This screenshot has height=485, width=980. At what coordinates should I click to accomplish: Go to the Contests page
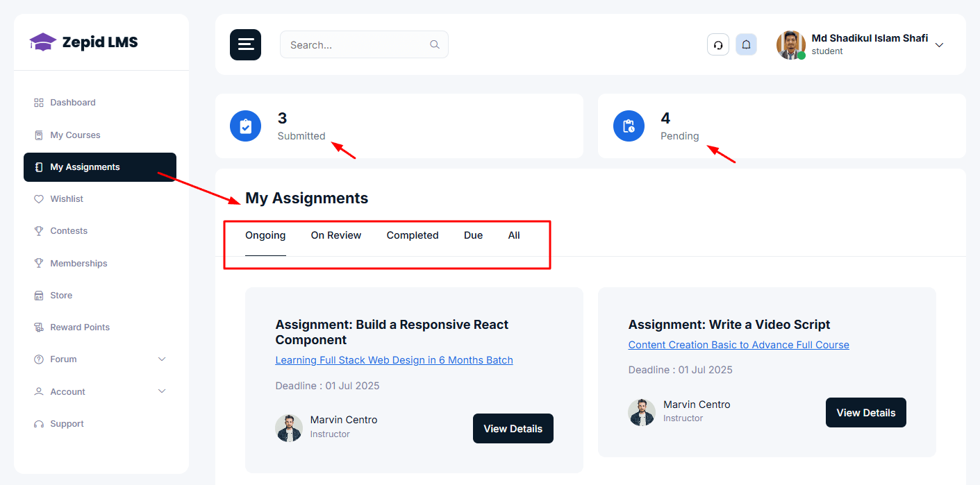pos(69,230)
